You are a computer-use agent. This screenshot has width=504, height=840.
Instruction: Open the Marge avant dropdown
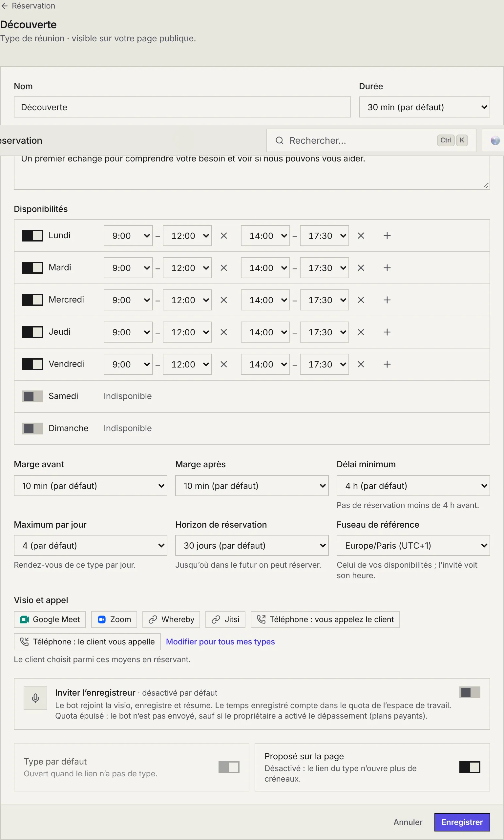coord(90,486)
